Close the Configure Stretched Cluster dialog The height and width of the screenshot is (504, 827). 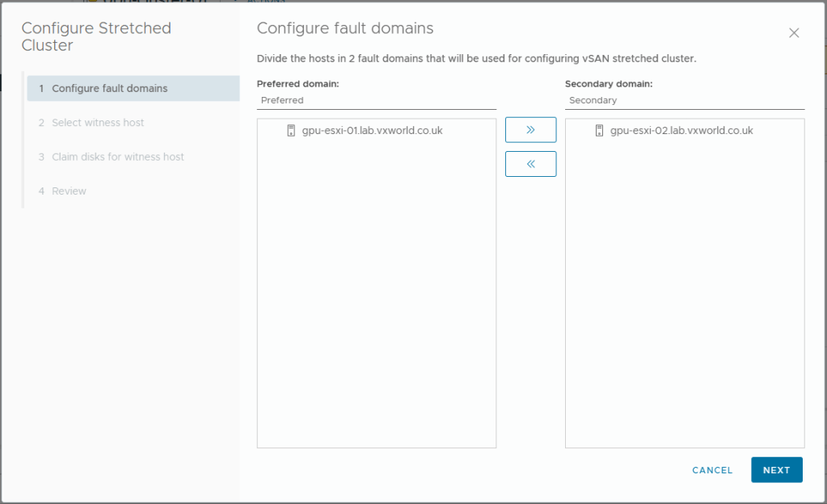794,33
